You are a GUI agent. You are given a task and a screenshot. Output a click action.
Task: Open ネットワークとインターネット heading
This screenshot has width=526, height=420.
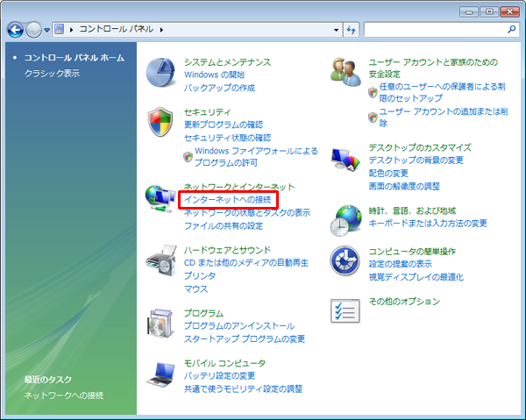click(x=239, y=187)
